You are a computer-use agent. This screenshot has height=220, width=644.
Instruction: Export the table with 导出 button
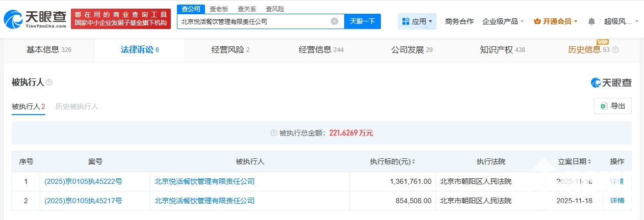click(x=613, y=106)
